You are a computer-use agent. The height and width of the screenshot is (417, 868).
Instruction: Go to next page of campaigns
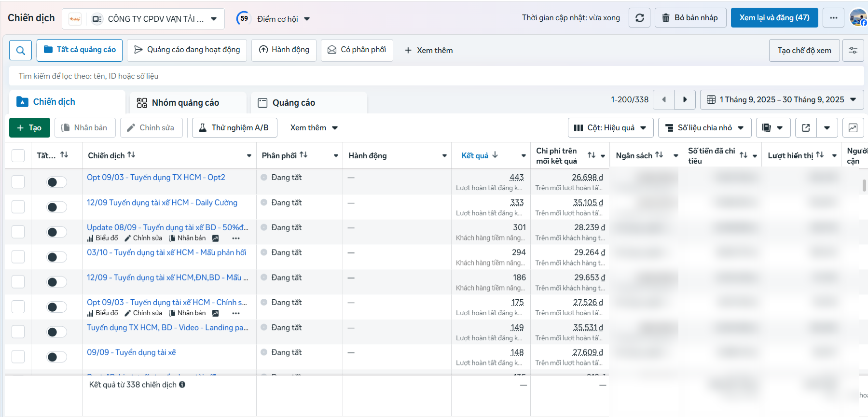click(x=685, y=99)
